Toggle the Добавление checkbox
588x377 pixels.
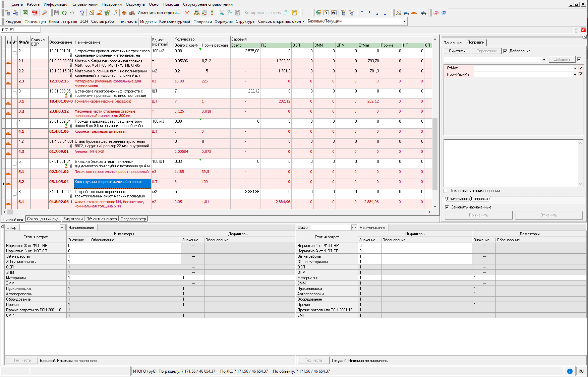click(x=505, y=51)
